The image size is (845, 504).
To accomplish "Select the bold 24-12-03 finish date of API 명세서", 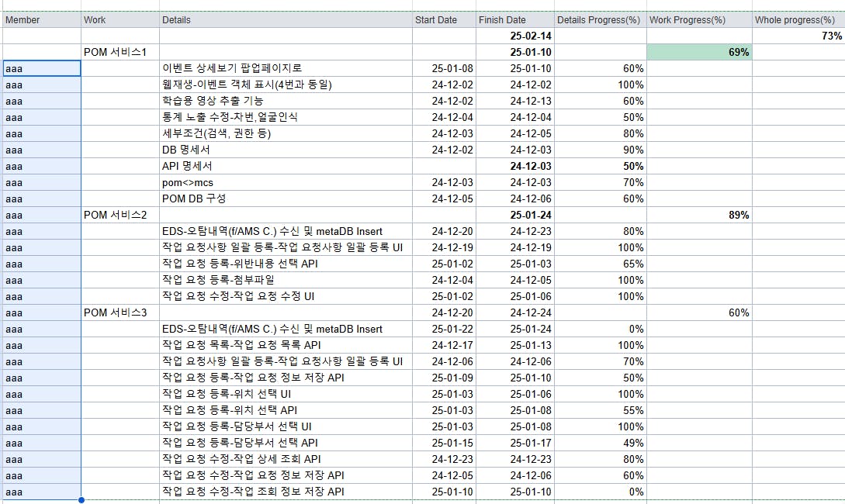I will (x=515, y=167).
